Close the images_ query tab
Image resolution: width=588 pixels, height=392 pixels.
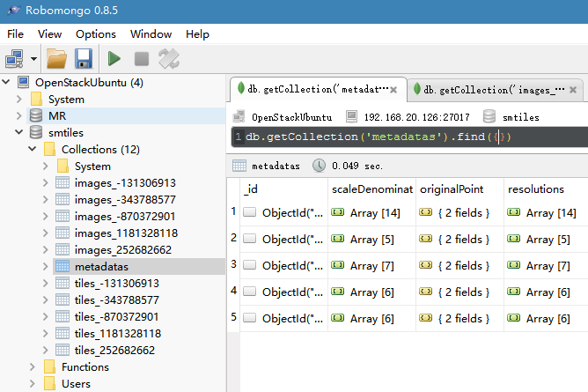pyautogui.click(x=573, y=90)
